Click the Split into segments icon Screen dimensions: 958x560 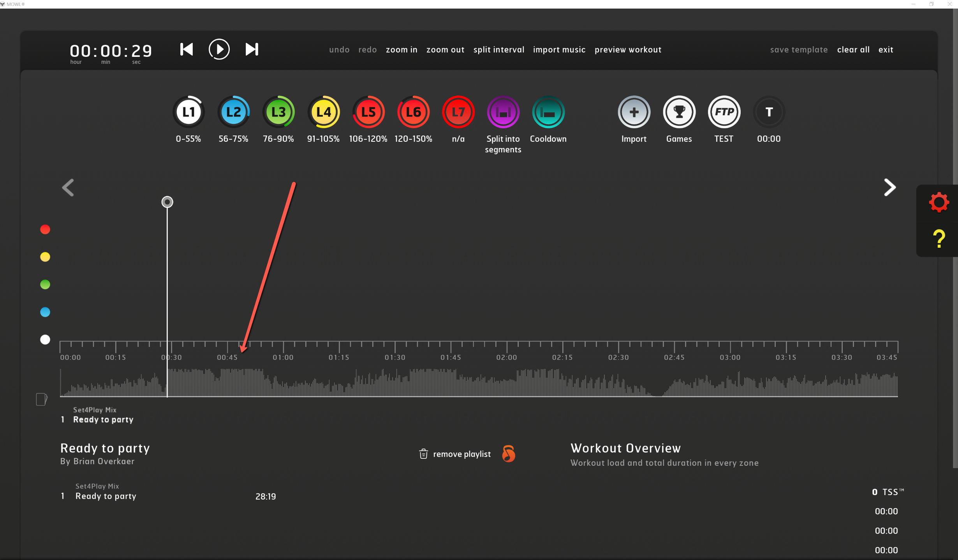click(x=503, y=112)
